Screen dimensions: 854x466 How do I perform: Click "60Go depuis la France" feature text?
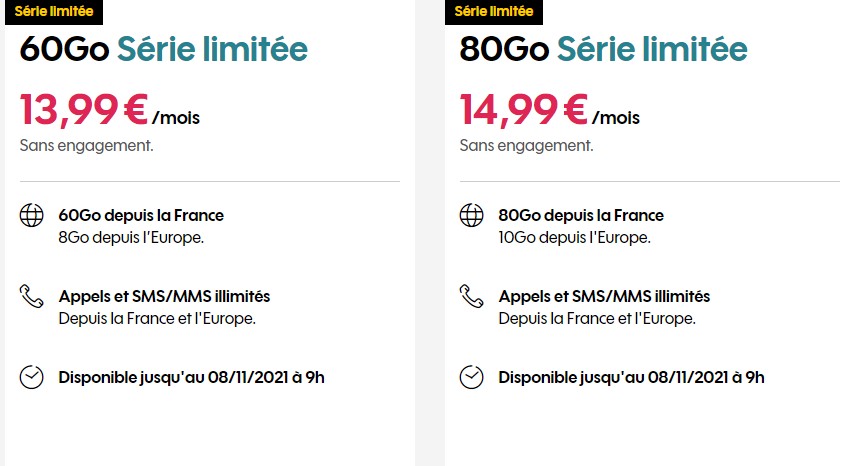(141, 215)
